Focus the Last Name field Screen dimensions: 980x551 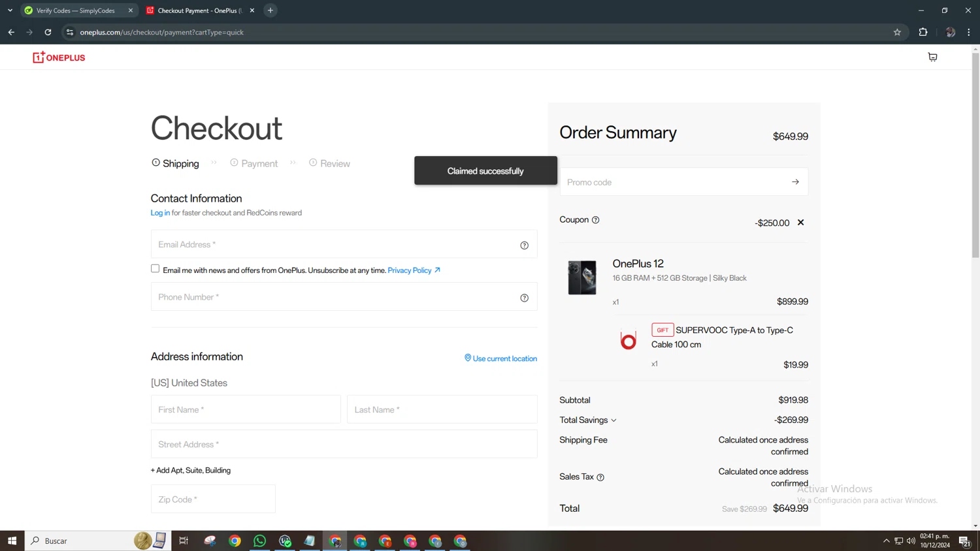[x=442, y=409]
